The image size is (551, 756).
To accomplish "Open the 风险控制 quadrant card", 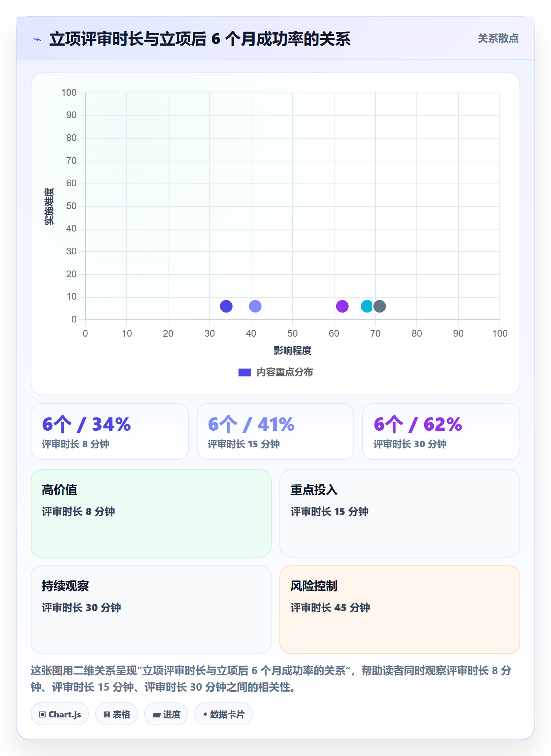I will pos(400,610).
